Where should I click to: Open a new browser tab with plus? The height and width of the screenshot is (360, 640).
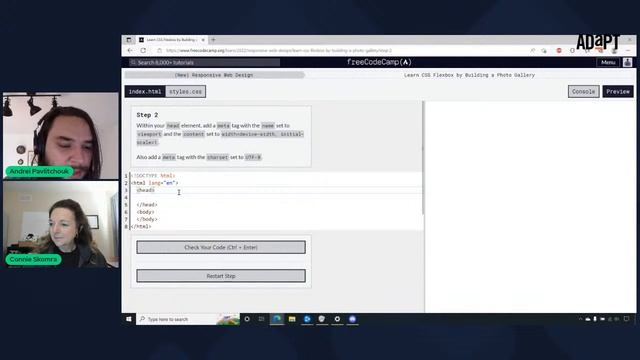213,40
